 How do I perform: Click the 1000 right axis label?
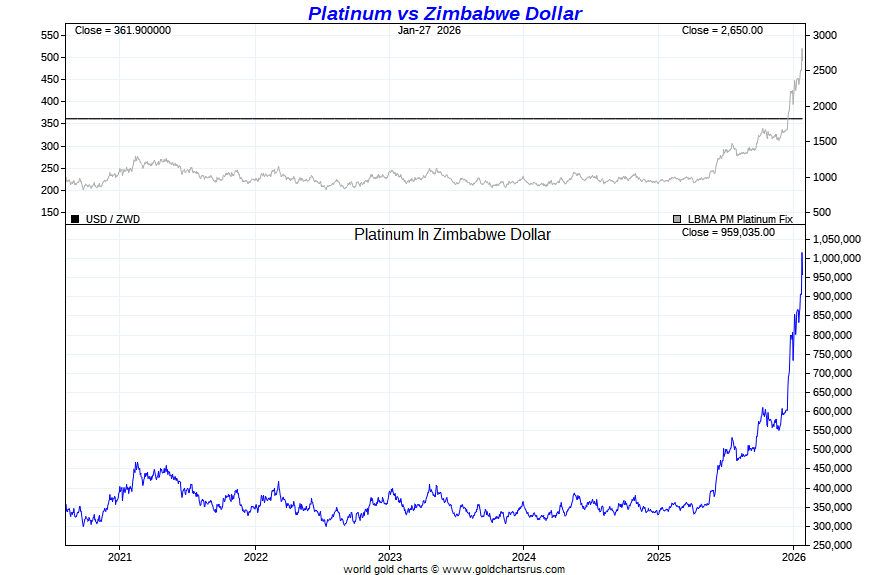click(825, 177)
